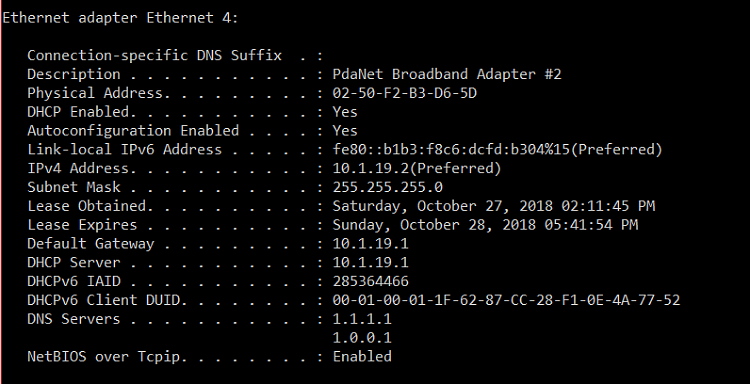Click the Lease Expires date value

point(485,225)
